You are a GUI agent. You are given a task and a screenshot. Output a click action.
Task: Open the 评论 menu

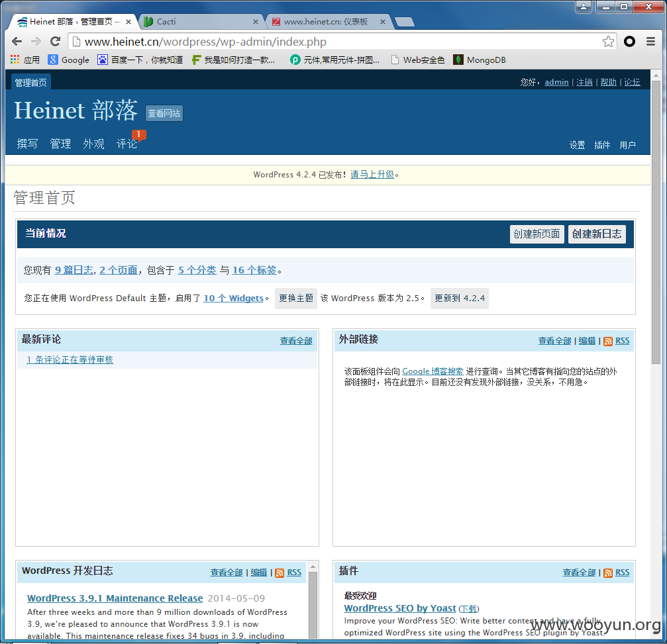127,144
